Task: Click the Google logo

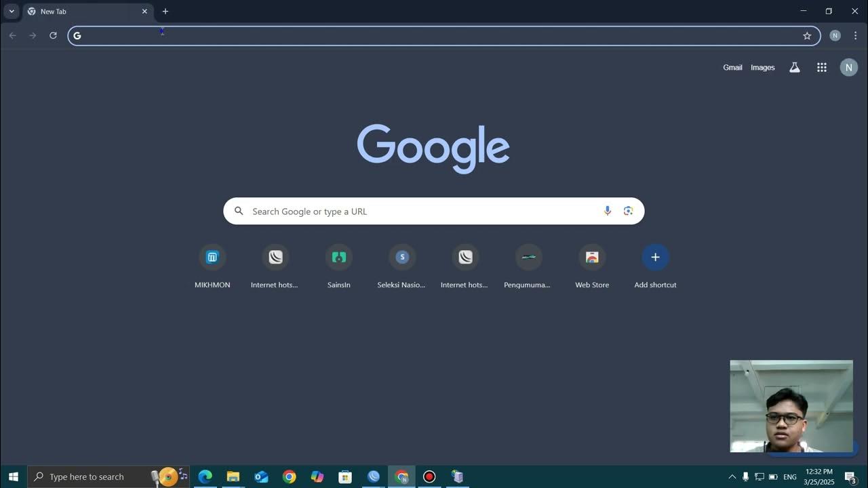Action: click(x=433, y=148)
